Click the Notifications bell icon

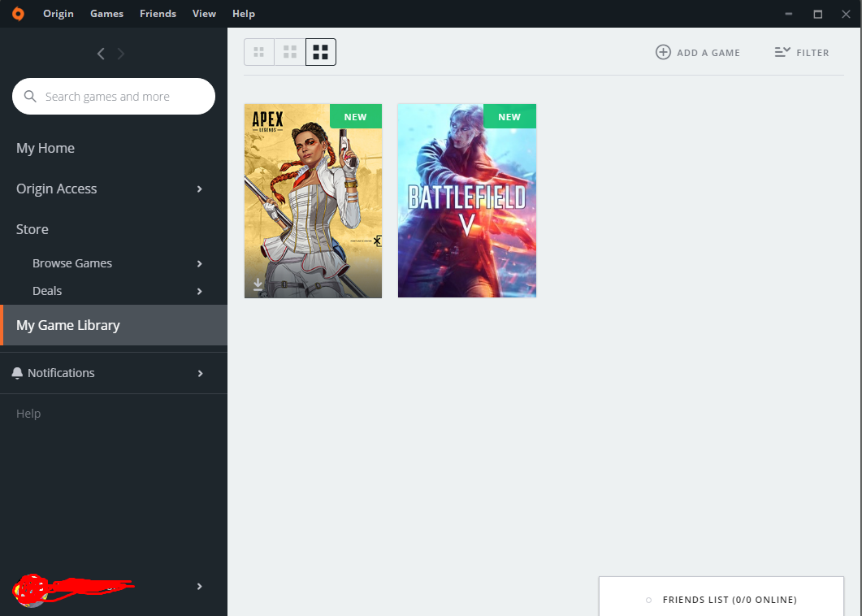click(x=17, y=373)
